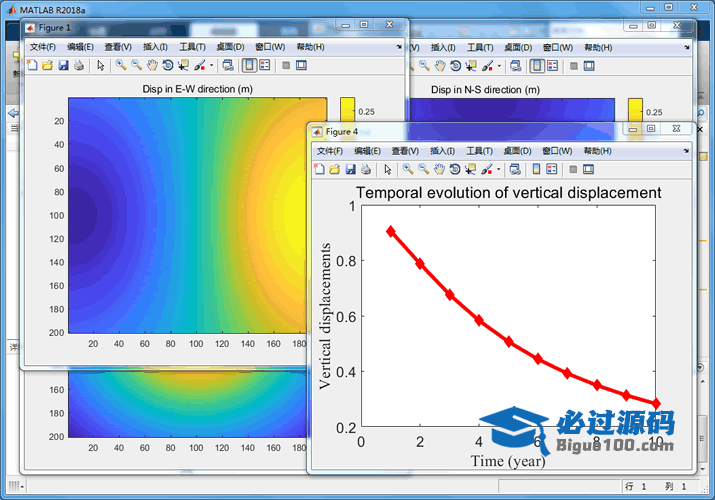Open 桌面(D) menu in Figure 4
715x500 pixels.
(517, 151)
